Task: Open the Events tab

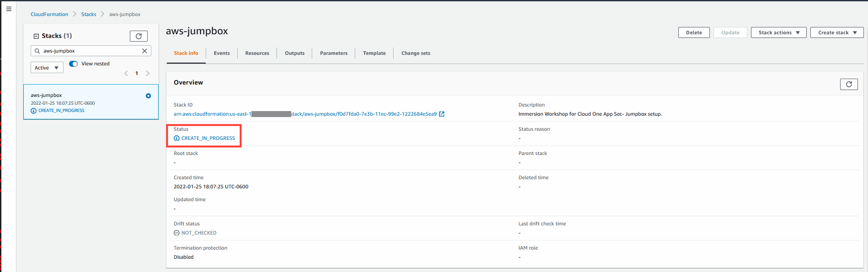Action: click(x=222, y=53)
